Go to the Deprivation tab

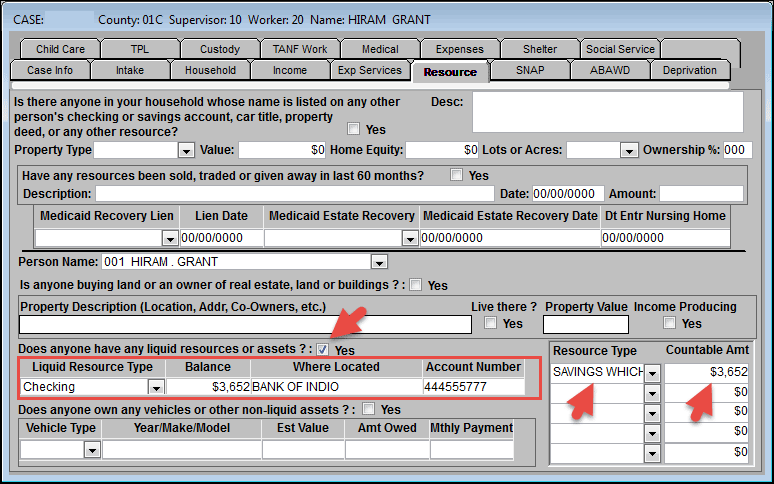(x=690, y=70)
